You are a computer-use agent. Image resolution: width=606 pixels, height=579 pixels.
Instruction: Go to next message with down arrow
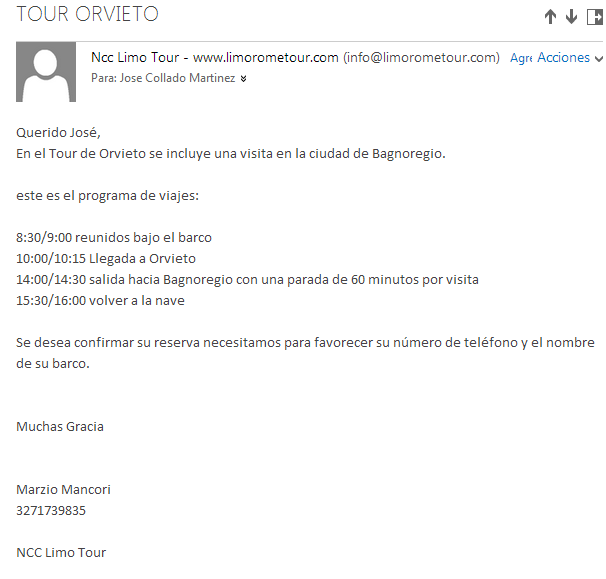click(x=571, y=17)
